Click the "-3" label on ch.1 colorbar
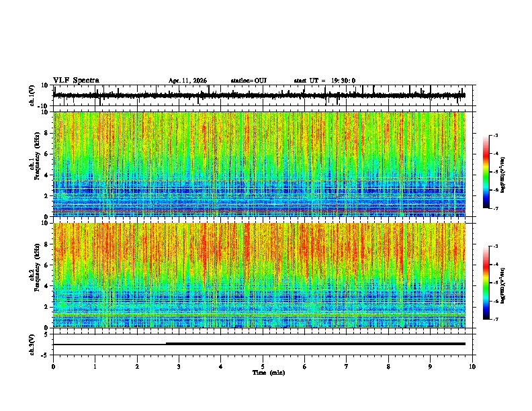The width and height of the screenshot is (532, 411). pyautogui.click(x=495, y=135)
